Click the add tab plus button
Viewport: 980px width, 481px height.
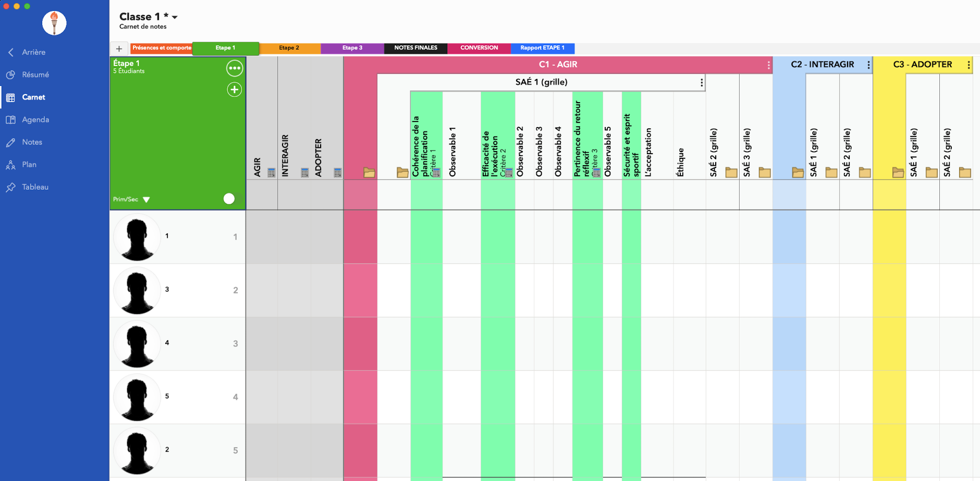click(119, 48)
